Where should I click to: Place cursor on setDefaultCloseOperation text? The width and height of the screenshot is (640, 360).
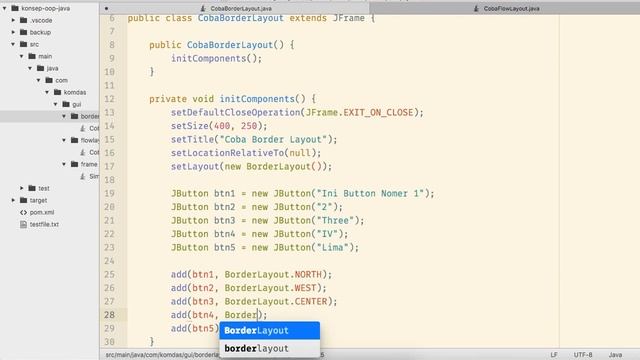[236, 113]
